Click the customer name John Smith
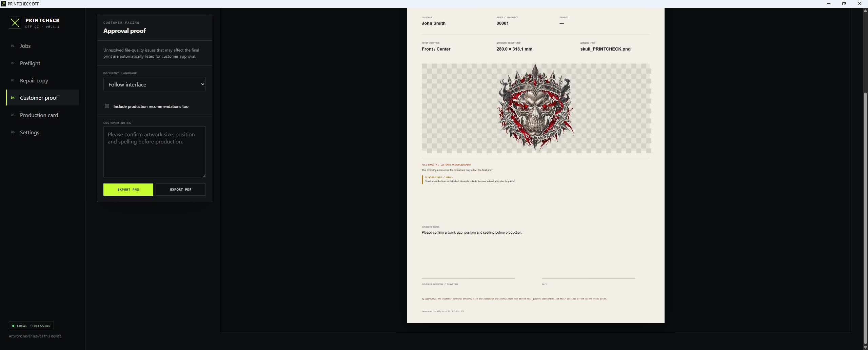This screenshot has width=868, height=350. pos(433,23)
